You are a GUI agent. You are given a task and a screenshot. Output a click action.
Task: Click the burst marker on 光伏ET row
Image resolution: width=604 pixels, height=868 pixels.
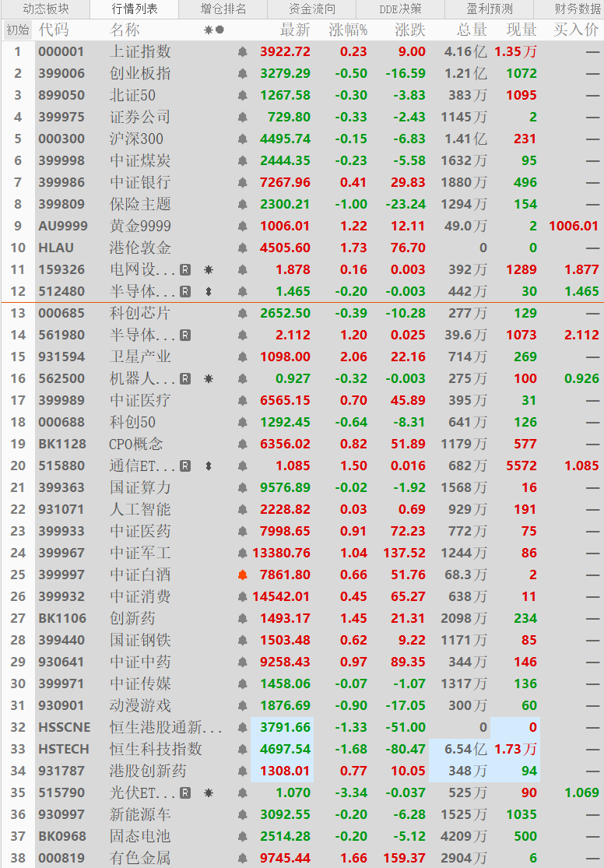(x=209, y=793)
